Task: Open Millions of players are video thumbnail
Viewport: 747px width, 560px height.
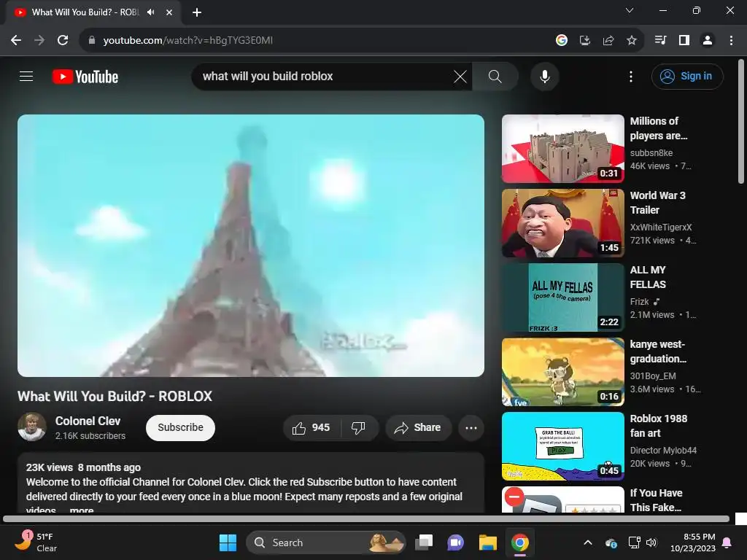Action: (562, 149)
